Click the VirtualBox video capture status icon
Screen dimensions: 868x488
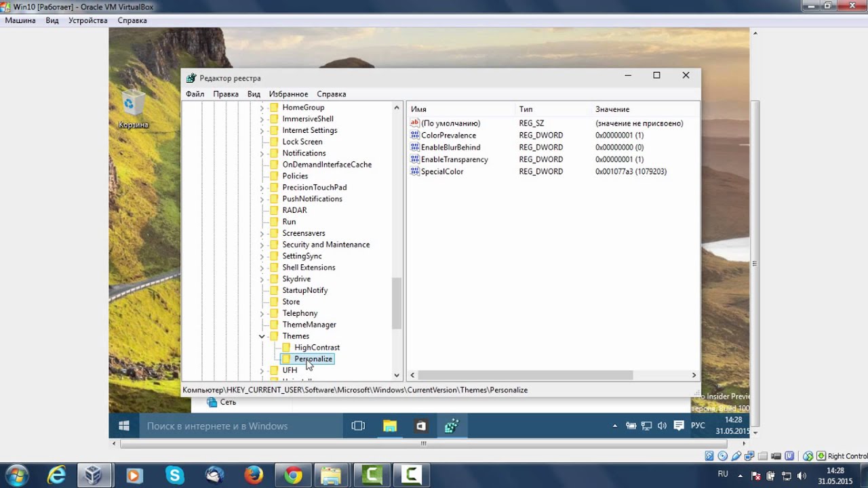point(776,456)
